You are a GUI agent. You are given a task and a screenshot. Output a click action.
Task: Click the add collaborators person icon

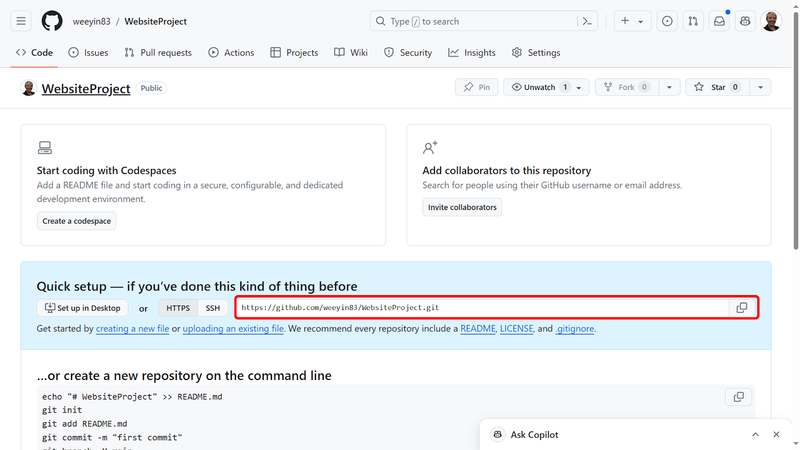pos(430,148)
